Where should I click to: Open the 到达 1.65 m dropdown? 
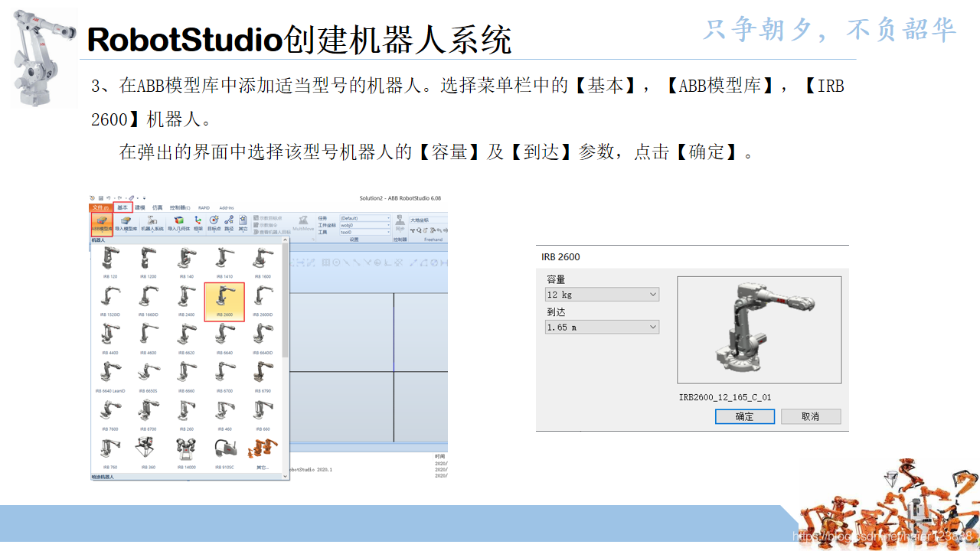point(602,327)
